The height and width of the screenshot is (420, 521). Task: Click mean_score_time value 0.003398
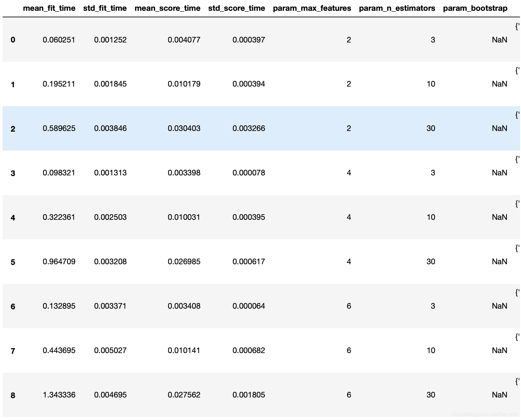(184, 173)
